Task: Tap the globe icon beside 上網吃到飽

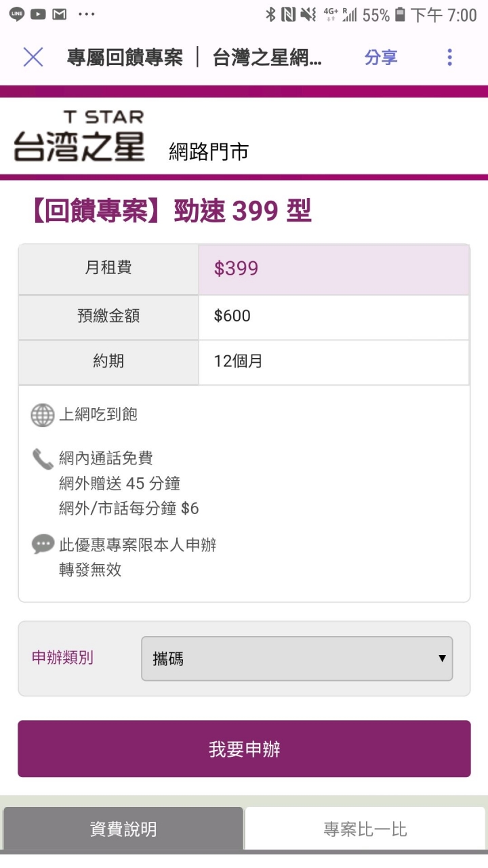Action: coord(43,415)
